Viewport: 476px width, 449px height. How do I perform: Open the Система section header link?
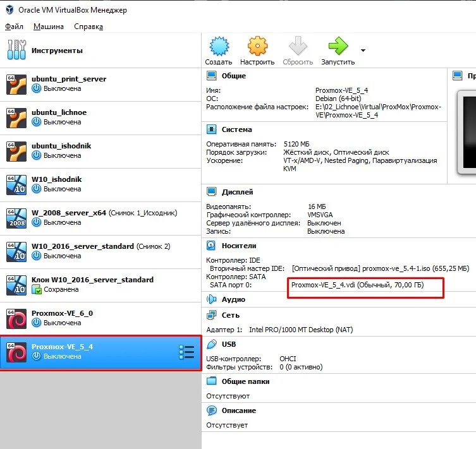237,129
